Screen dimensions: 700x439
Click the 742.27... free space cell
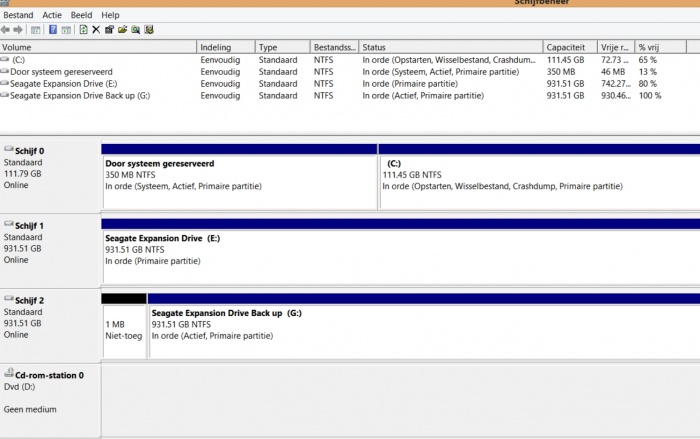tap(616, 84)
